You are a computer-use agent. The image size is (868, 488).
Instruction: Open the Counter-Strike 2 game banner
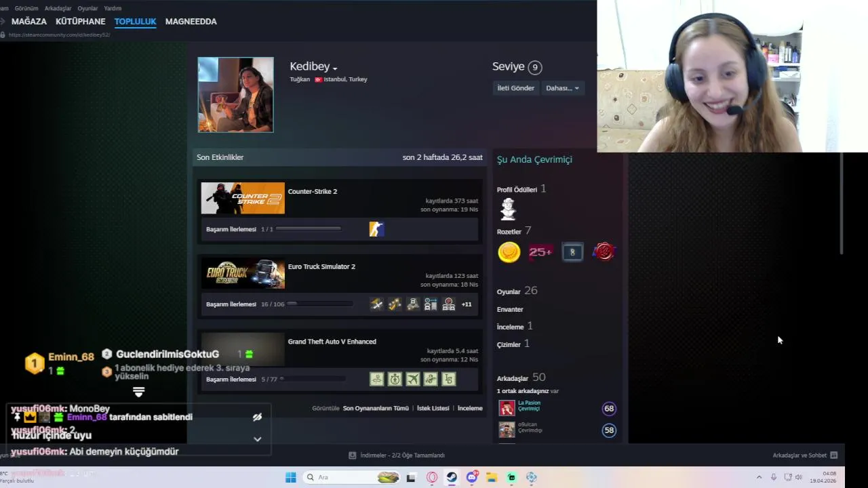coord(243,198)
